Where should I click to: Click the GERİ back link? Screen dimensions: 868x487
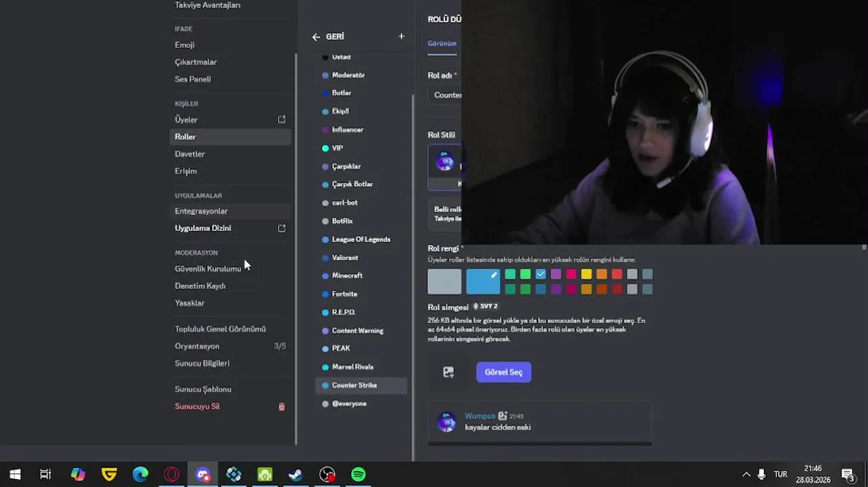pos(335,37)
